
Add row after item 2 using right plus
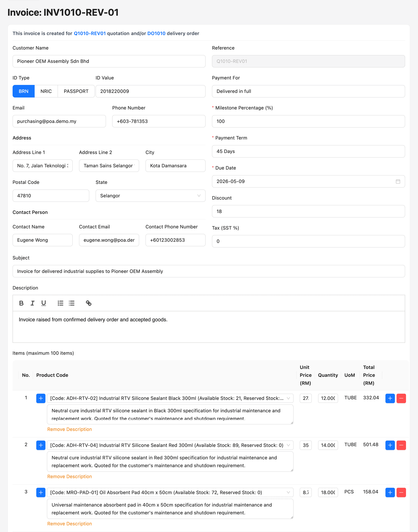click(390, 445)
